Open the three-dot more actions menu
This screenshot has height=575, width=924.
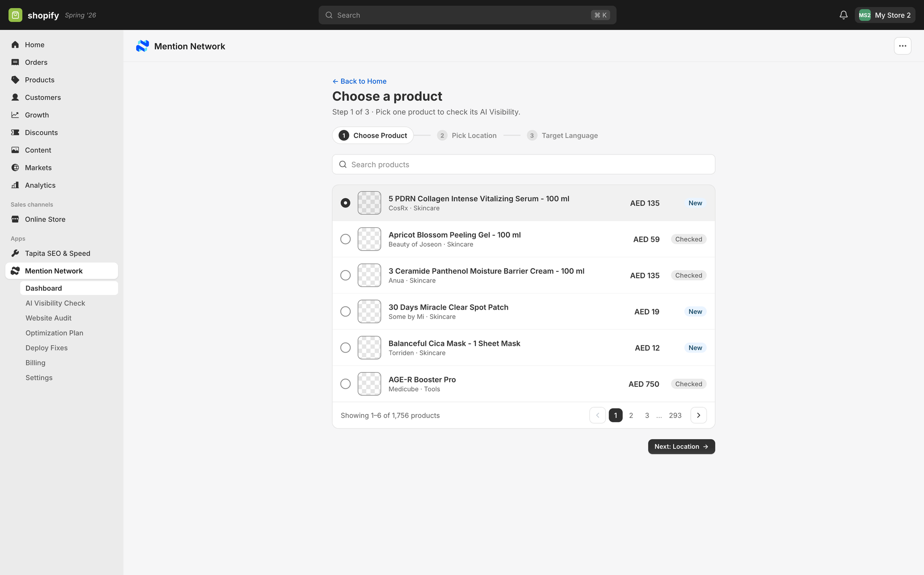903,46
